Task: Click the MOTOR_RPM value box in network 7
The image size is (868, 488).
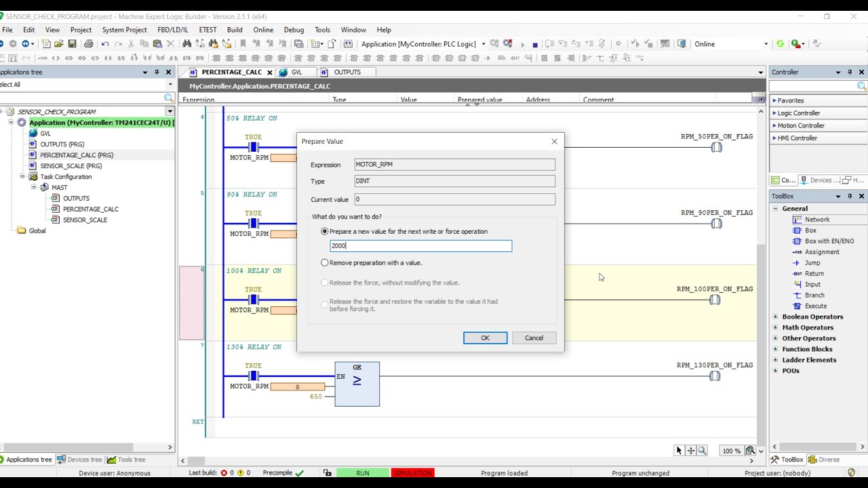Action: [297, 386]
